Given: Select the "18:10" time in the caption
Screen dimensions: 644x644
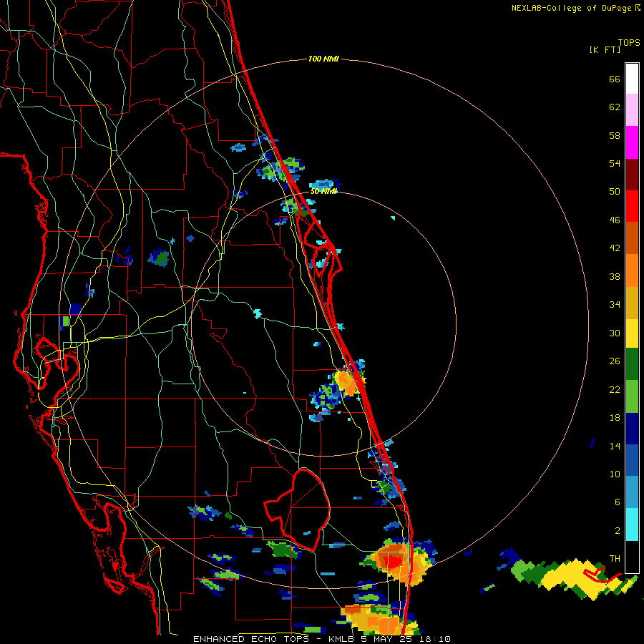Looking at the screenshot, I should (435, 639).
